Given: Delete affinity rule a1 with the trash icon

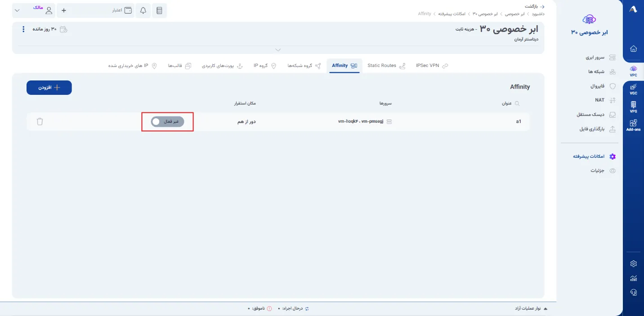Looking at the screenshot, I should [x=40, y=121].
